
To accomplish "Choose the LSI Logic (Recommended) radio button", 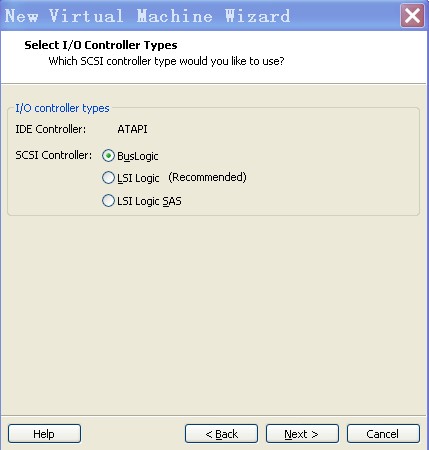I will pos(108,178).
